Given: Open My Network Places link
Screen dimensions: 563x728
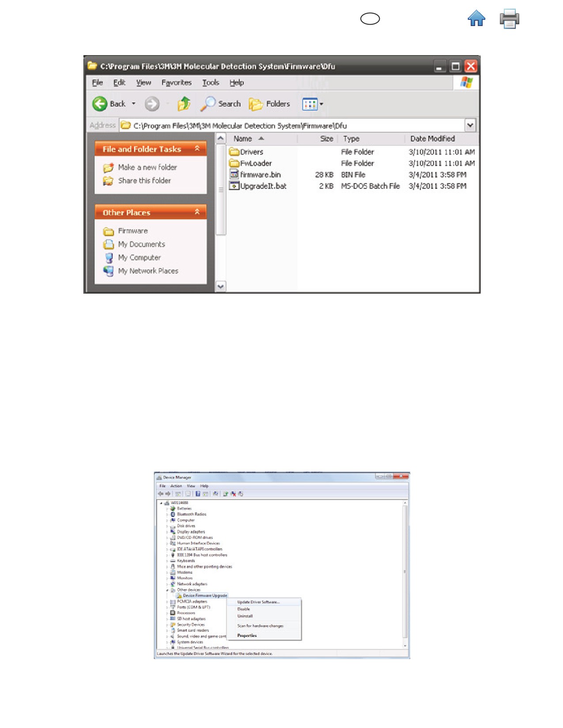Looking at the screenshot, I should pyautogui.click(x=148, y=271).
